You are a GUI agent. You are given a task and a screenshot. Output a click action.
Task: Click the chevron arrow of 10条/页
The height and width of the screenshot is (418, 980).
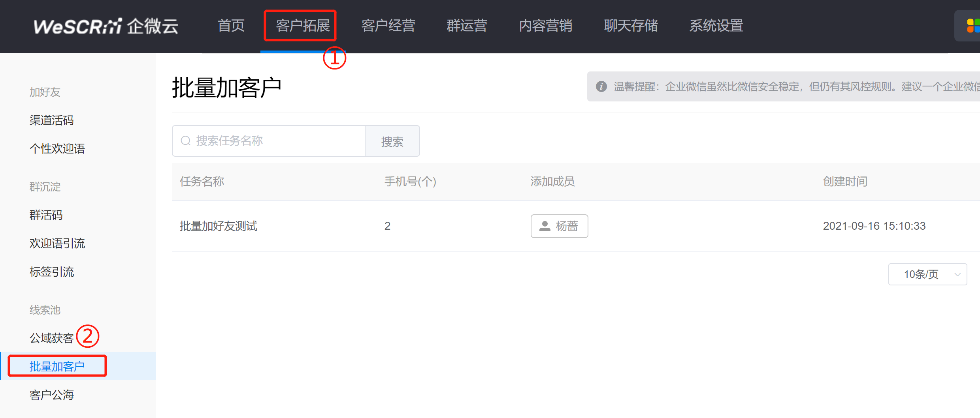click(x=957, y=274)
